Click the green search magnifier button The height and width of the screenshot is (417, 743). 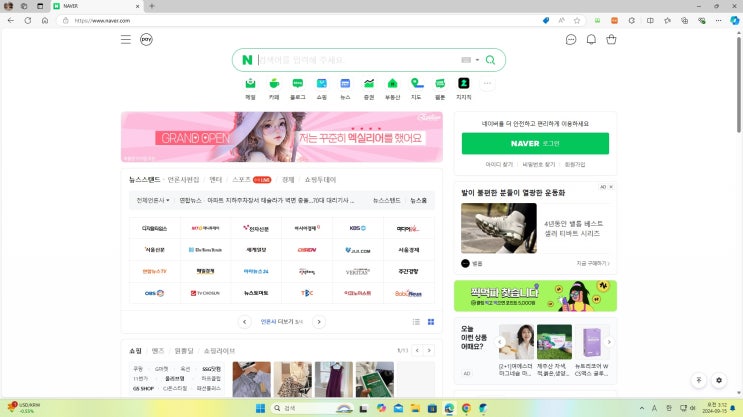tap(490, 60)
